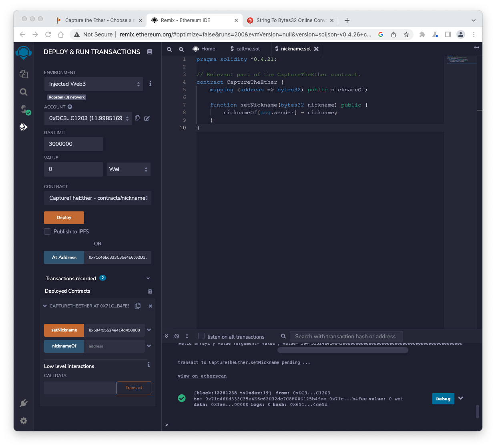Click the Transact button for calldata
This screenshot has height=448, width=496.
point(134,388)
